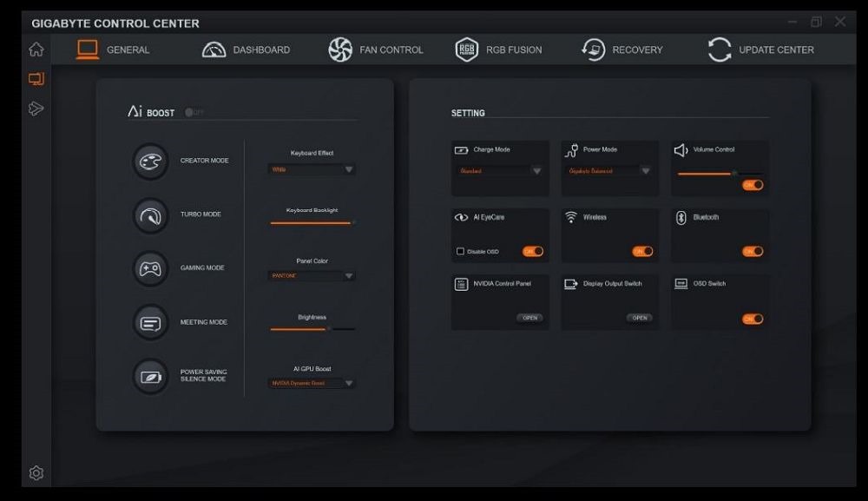This screenshot has width=868, height=501.
Task: Switch to the DASHBOARD tab
Action: [x=246, y=49]
